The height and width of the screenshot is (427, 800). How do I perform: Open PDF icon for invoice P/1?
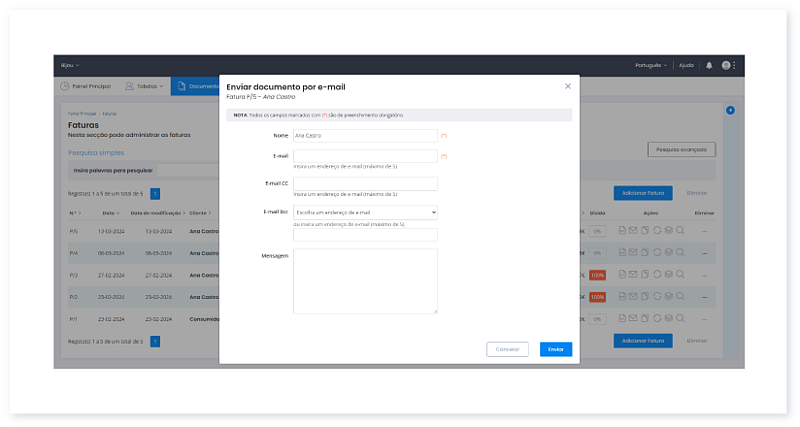coord(622,318)
